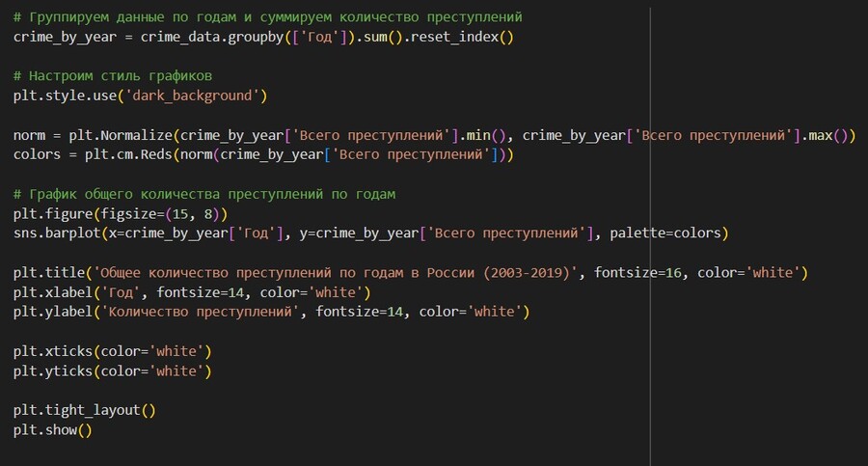
Task: Click the 'dark_background' string
Action: (x=192, y=96)
